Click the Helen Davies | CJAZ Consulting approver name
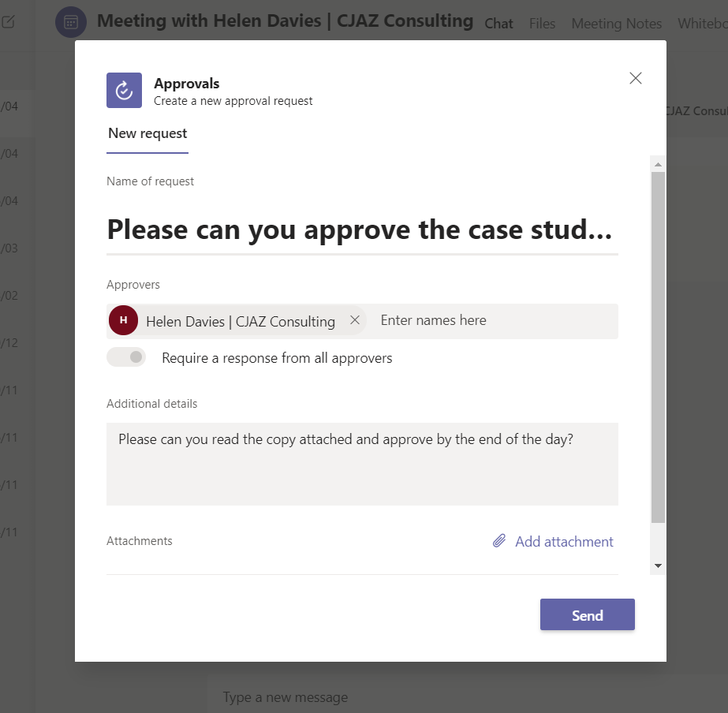This screenshot has width=728, height=713. click(241, 321)
